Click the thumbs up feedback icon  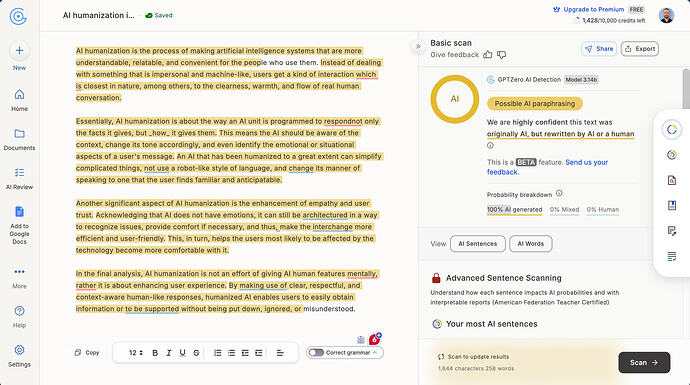(x=488, y=55)
